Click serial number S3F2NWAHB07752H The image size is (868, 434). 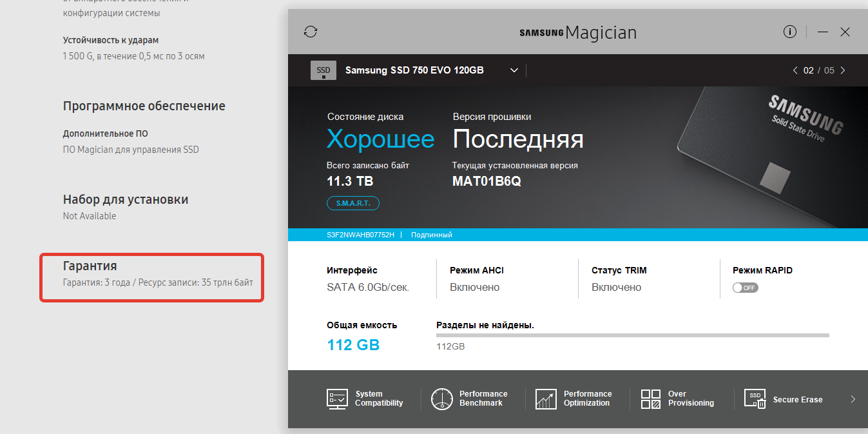click(360, 235)
